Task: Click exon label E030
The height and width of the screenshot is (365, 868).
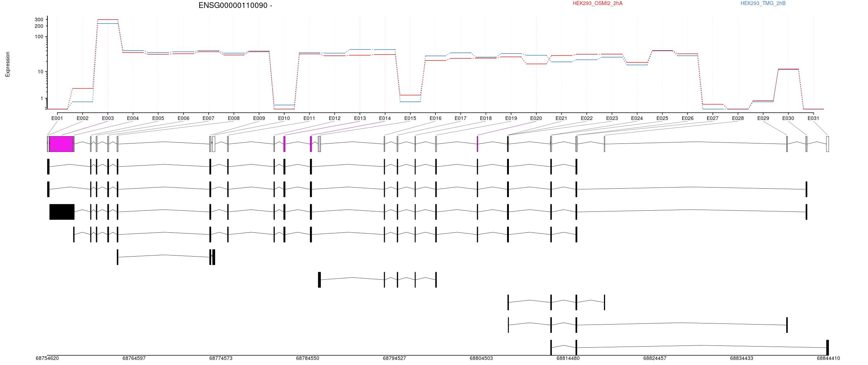Action: 788,118
